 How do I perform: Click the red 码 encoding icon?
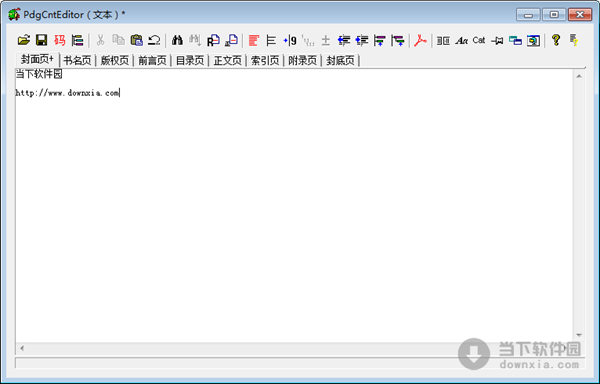pos(60,40)
